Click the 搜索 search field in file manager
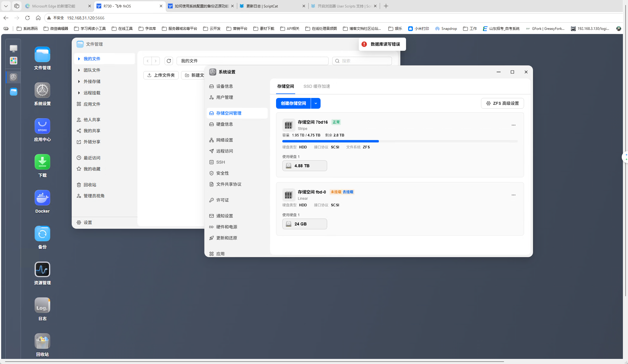Screen dimensions: 628x364 pyautogui.click(x=362, y=61)
